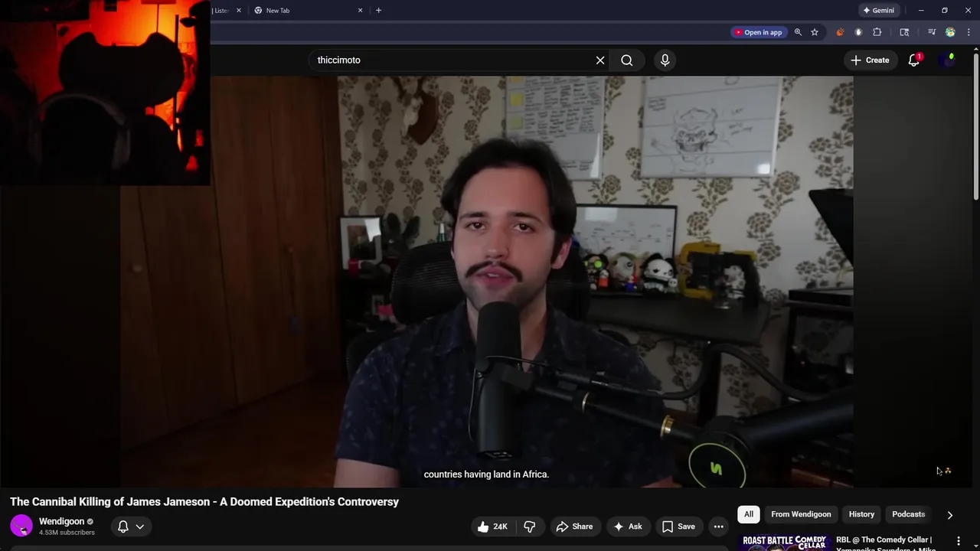Click the video title about James Jameson

point(204,501)
